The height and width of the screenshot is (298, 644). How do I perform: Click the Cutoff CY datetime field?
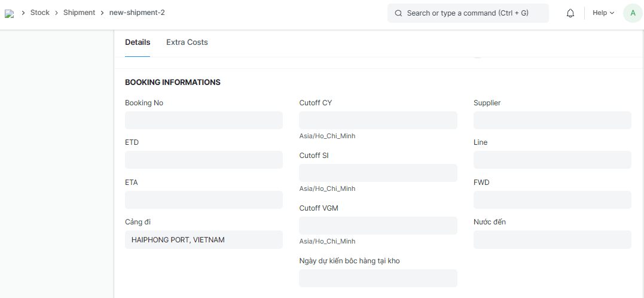point(378,120)
